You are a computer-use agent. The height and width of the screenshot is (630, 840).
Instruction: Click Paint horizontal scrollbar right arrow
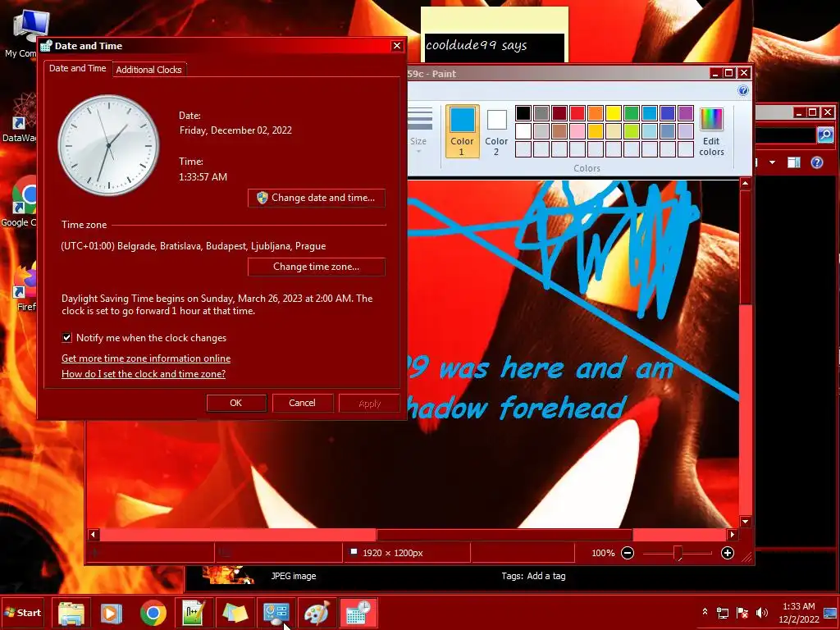(x=732, y=534)
